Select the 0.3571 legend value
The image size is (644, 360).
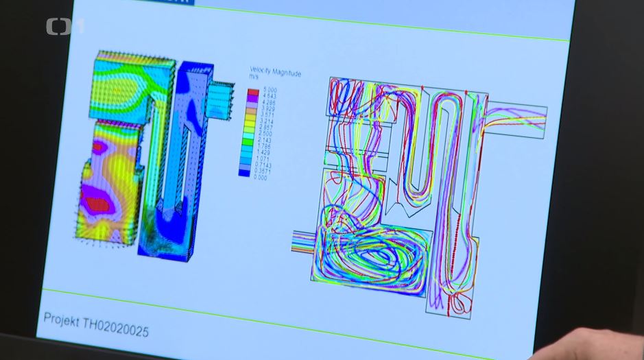click(263, 171)
